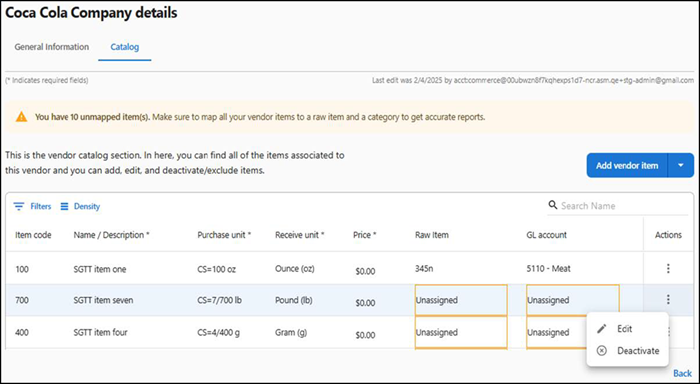Click the Actions column header
Viewport: 700px width, 384px height.
[x=668, y=235]
